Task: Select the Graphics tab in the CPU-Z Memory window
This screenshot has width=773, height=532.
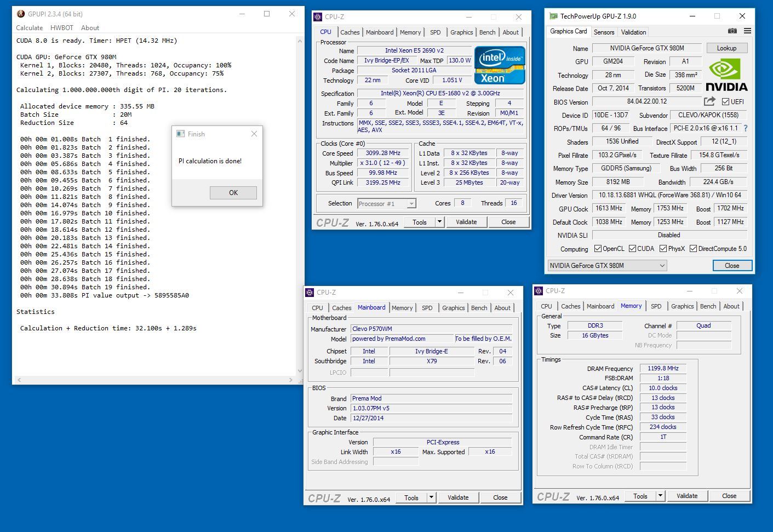Action: [x=683, y=306]
